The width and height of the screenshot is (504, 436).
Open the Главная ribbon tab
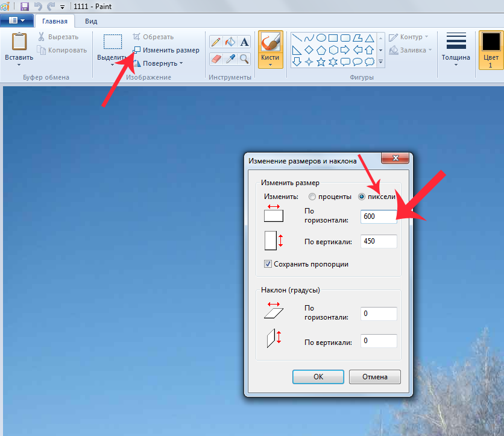tap(54, 21)
